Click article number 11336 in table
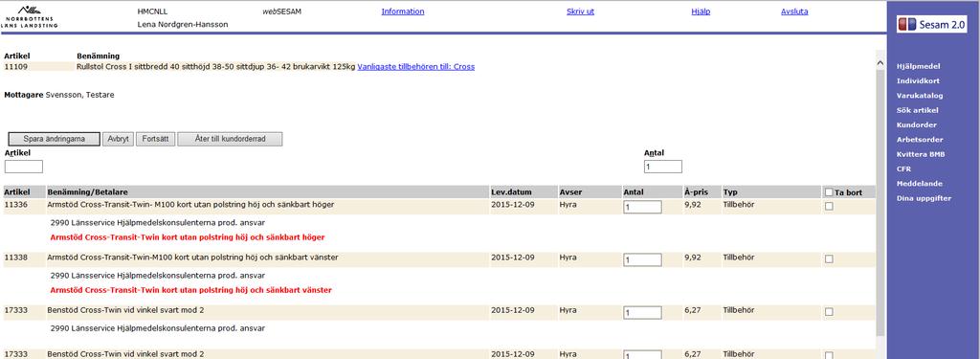Image resolution: width=980 pixels, height=359 pixels. click(15, 205)
